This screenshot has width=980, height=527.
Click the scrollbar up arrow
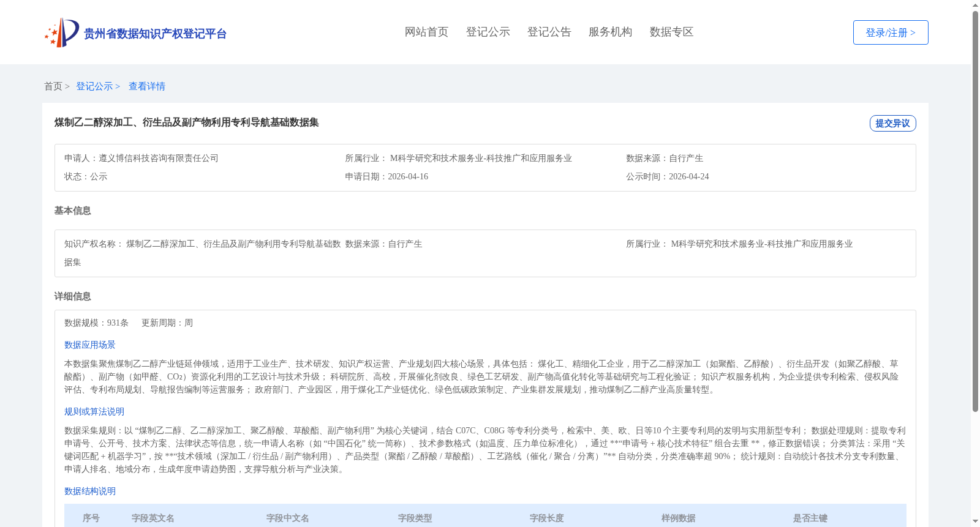(975, 5)
